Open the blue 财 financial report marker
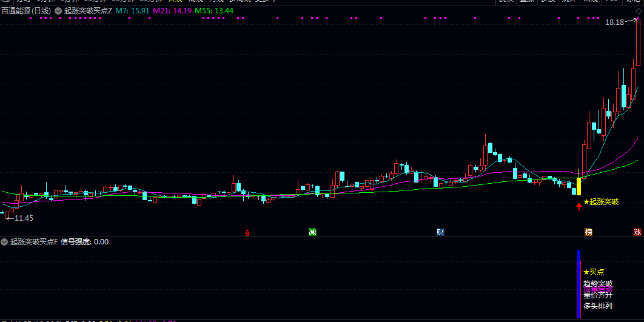The height and width of the screenshot is (322, 644). coord(440,232)
